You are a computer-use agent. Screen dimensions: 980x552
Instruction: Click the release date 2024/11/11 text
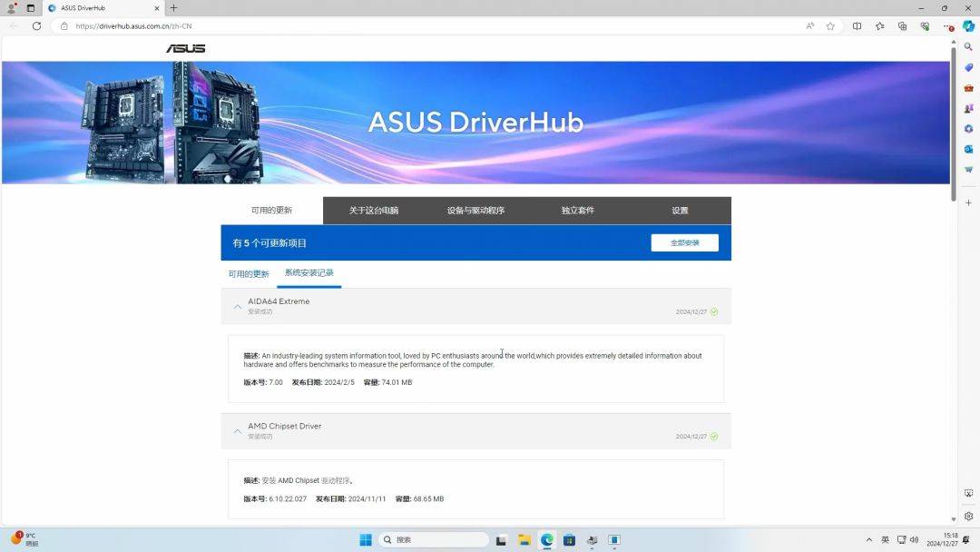367,498
